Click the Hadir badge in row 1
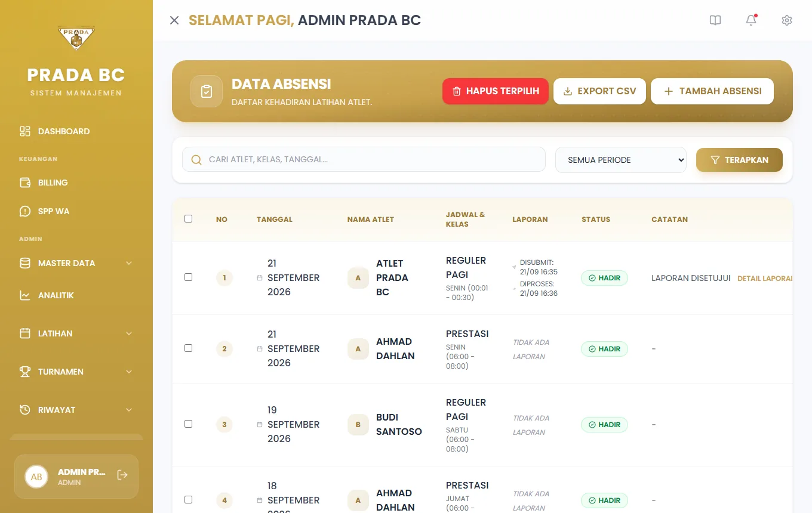 (604, 278)
